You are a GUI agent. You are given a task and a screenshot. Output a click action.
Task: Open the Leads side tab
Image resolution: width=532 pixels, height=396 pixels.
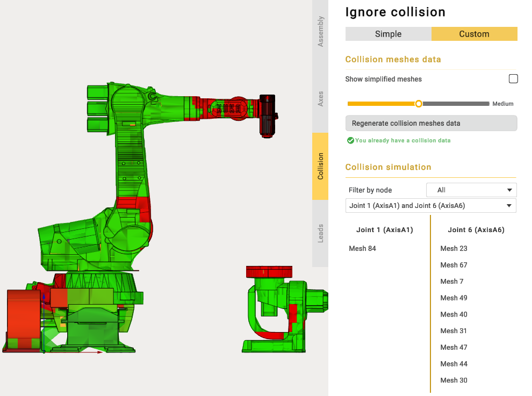[320, 233]
